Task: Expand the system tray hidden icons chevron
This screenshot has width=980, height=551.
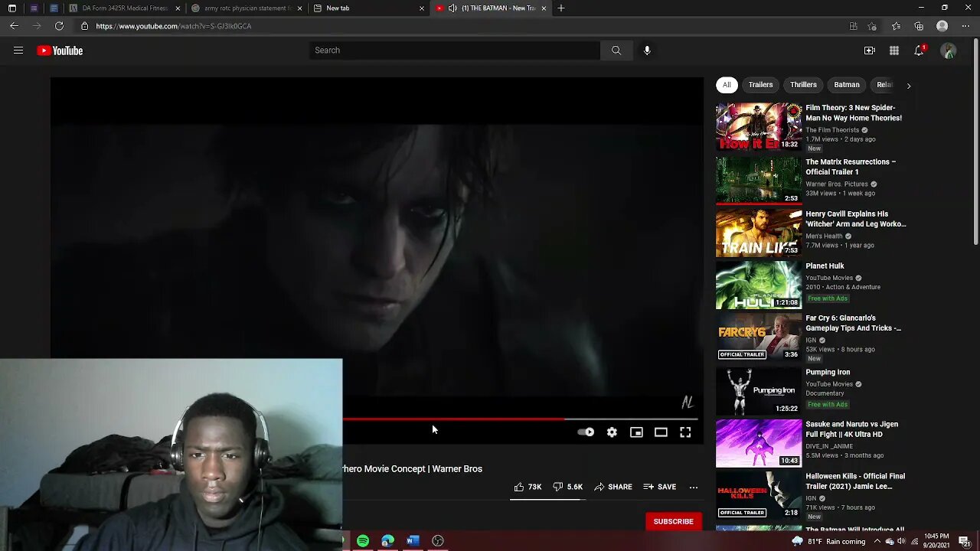Action: click(x=877, y=541)
